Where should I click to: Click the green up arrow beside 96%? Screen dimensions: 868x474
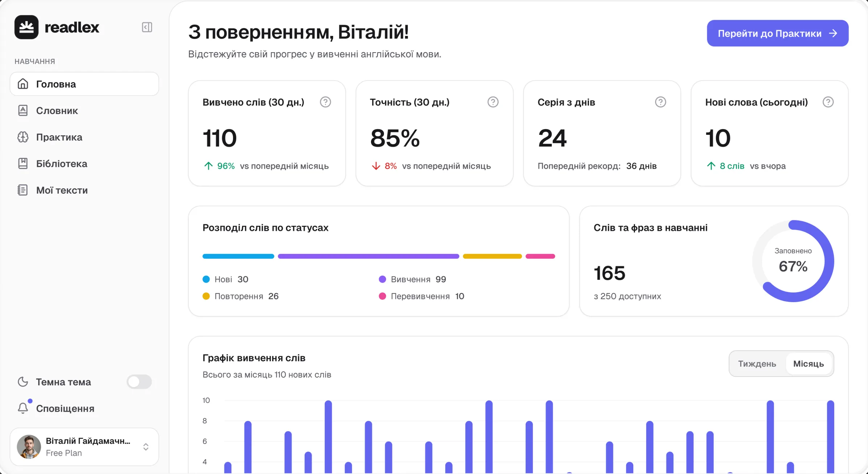[208, 166]
